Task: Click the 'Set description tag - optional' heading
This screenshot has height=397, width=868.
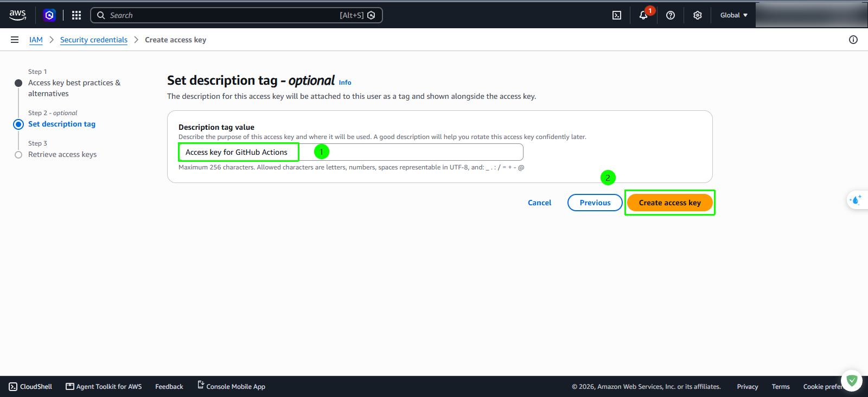Action: coord(251,80)
